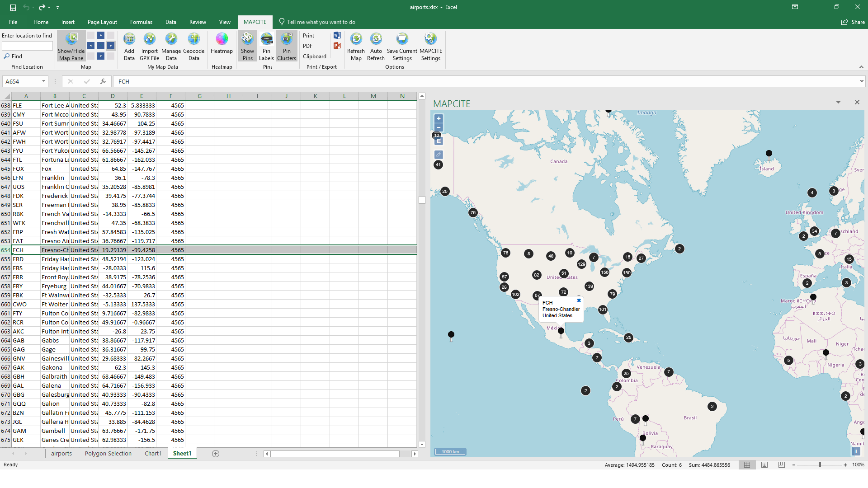The image size is (868, 488).
Task: Open Ribbon Display Options
Action: point(795,7)
